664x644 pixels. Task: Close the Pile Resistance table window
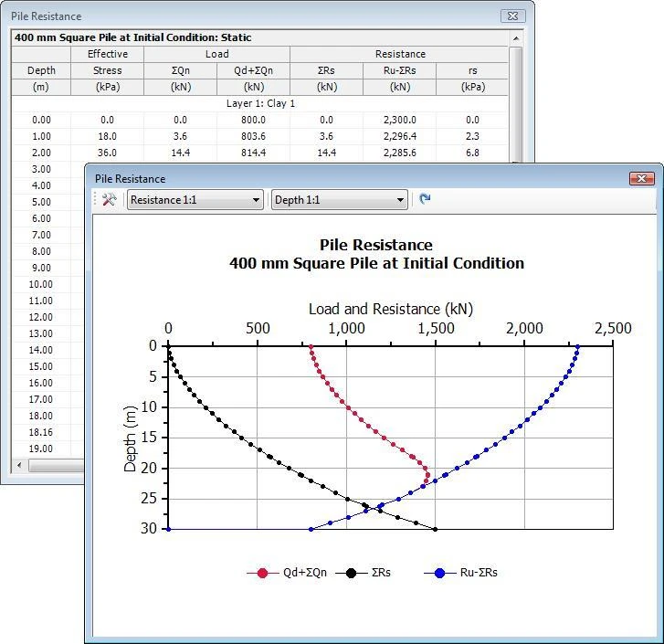click(x=513, y=16)
